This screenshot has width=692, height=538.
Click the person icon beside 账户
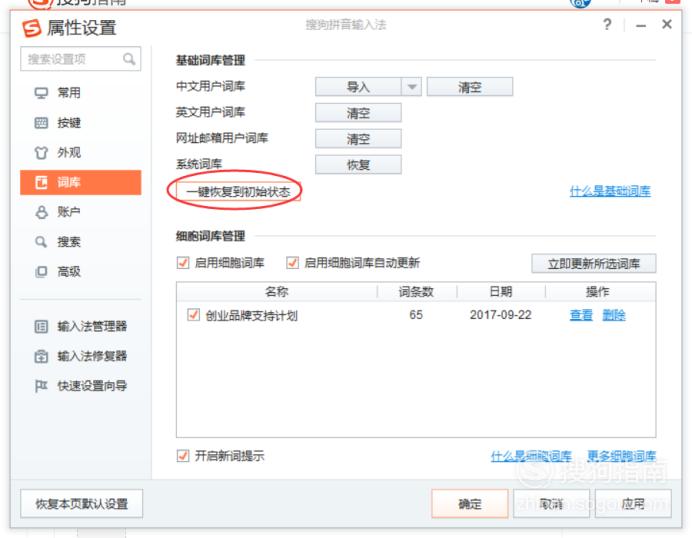click(41, 212)
